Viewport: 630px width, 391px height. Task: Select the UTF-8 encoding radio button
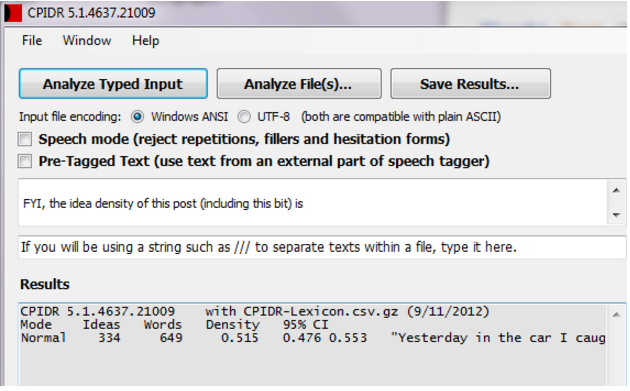244,117
